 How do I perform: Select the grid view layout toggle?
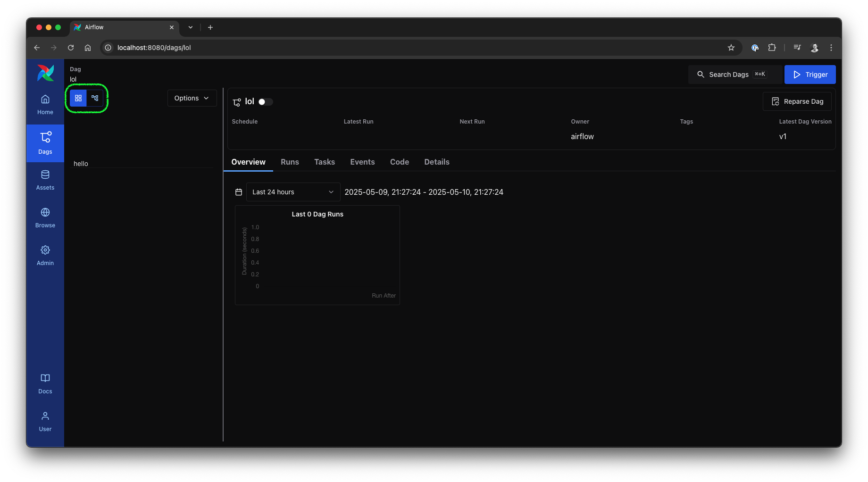coord(78,98)
